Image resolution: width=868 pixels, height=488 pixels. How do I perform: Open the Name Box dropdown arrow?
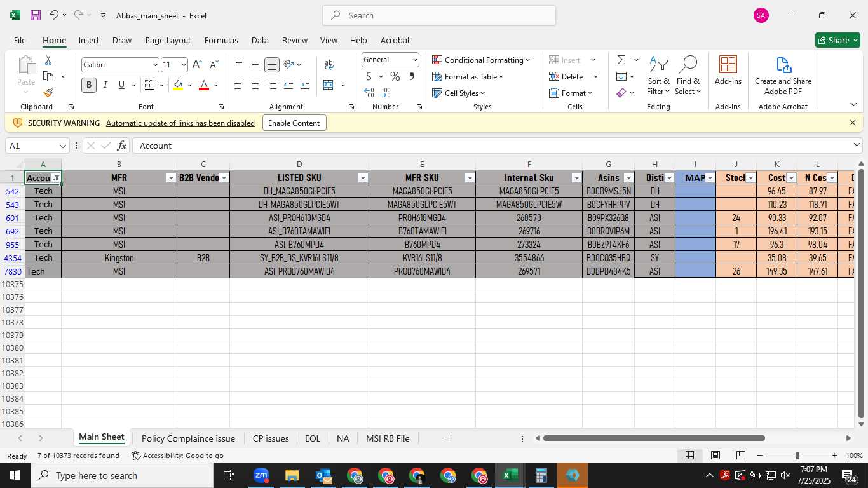[x=62, y=146]
